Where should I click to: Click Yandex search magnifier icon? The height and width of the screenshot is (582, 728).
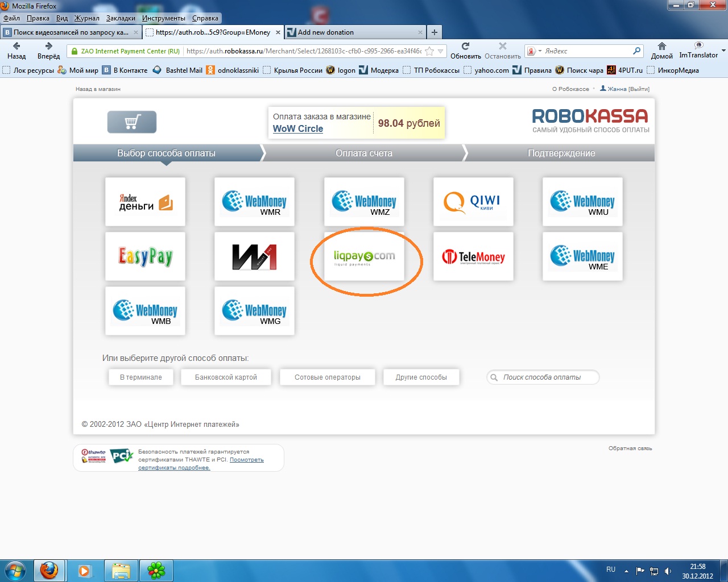[636, 51]
